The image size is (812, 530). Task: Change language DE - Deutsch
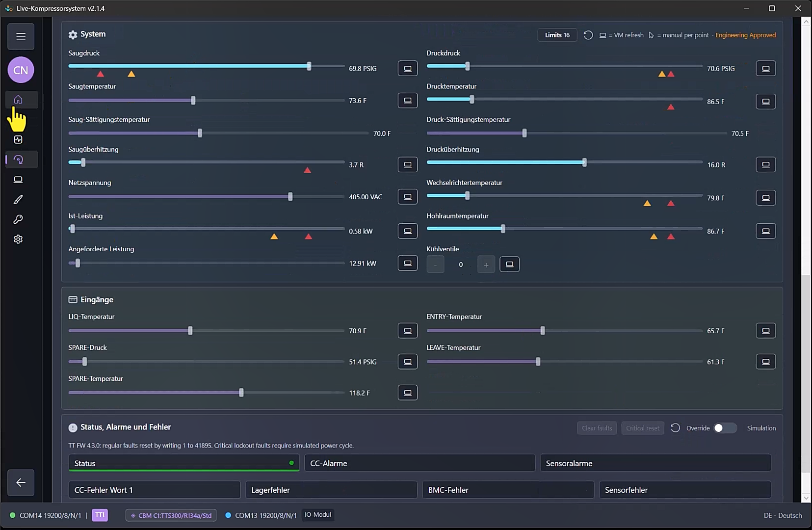point(783,515)
